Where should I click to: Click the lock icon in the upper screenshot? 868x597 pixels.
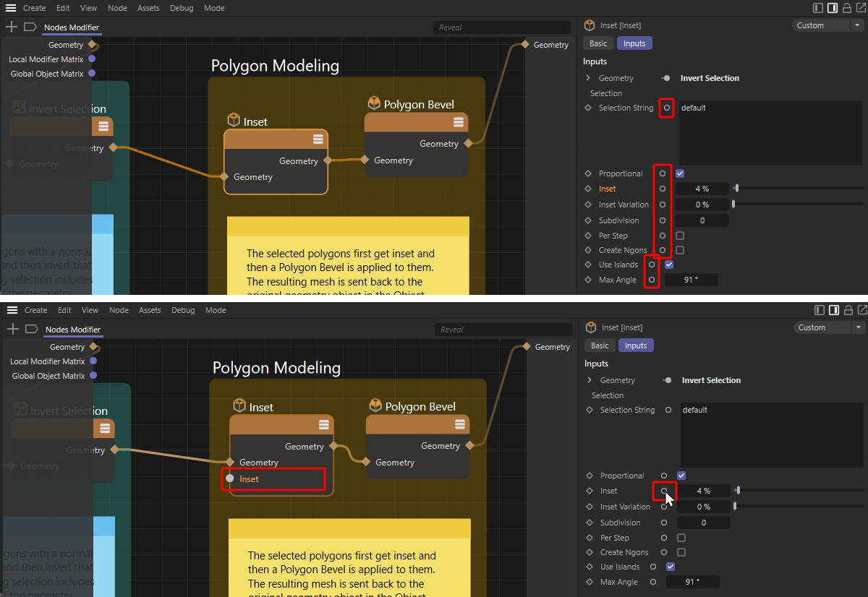(847, 8)
